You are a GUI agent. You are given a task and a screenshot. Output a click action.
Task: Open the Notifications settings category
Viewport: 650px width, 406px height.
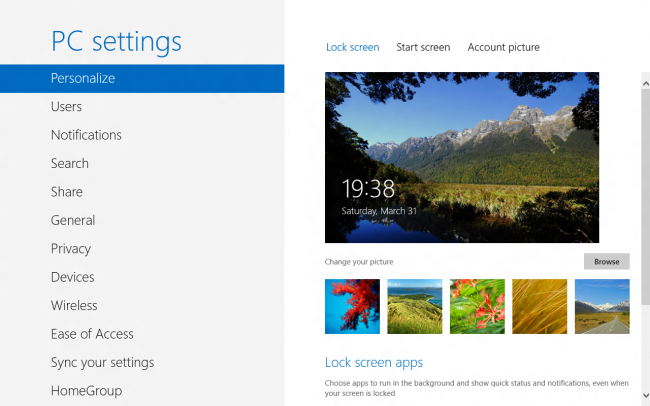[86, 135]
